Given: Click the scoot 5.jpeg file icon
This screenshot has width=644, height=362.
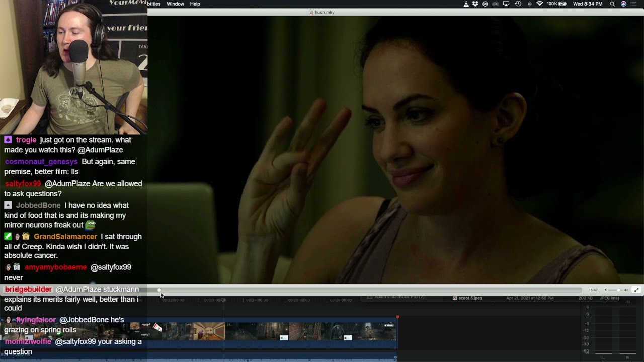Looking at the screenshot, I should pos(455,298).
